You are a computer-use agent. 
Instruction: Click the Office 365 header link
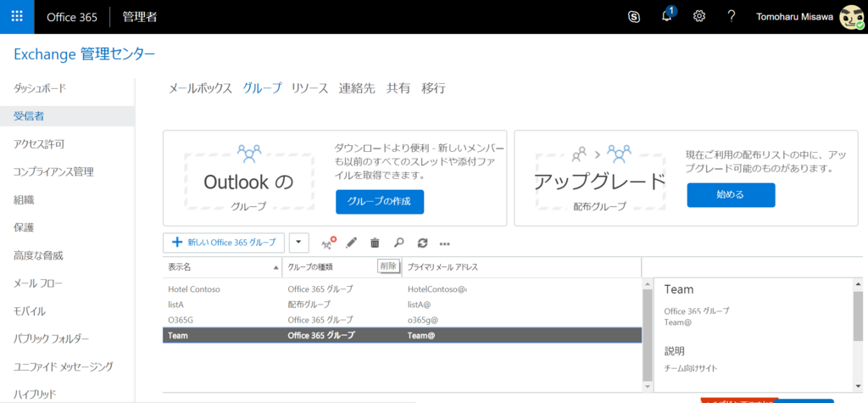click(x=72, y=17)
